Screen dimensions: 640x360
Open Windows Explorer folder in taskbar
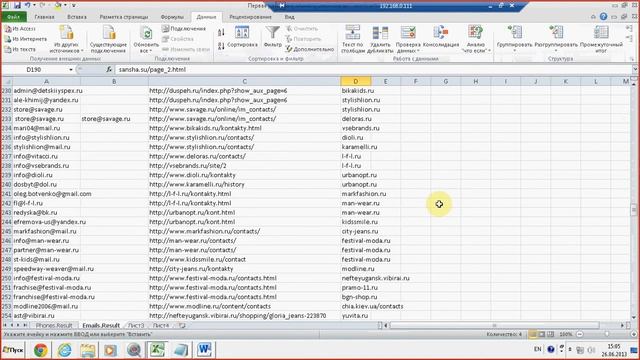pyautogui.click(x=87, y=350)
